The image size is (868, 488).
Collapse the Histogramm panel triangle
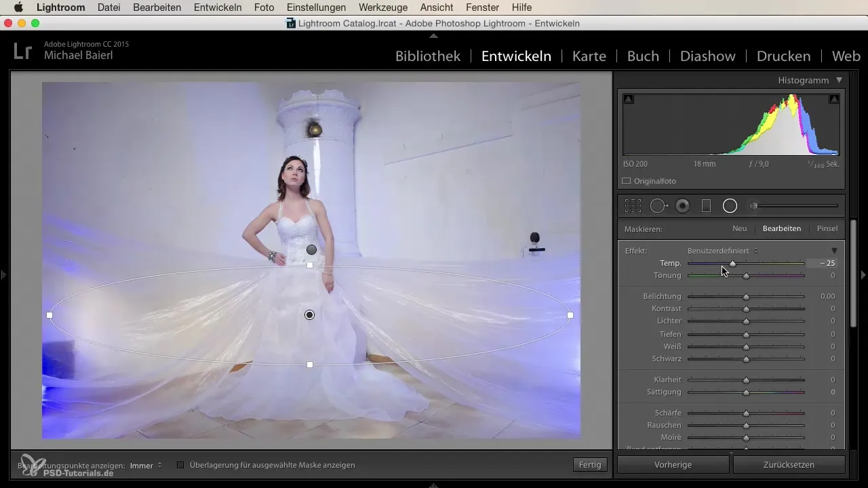(x=839, y=80)
